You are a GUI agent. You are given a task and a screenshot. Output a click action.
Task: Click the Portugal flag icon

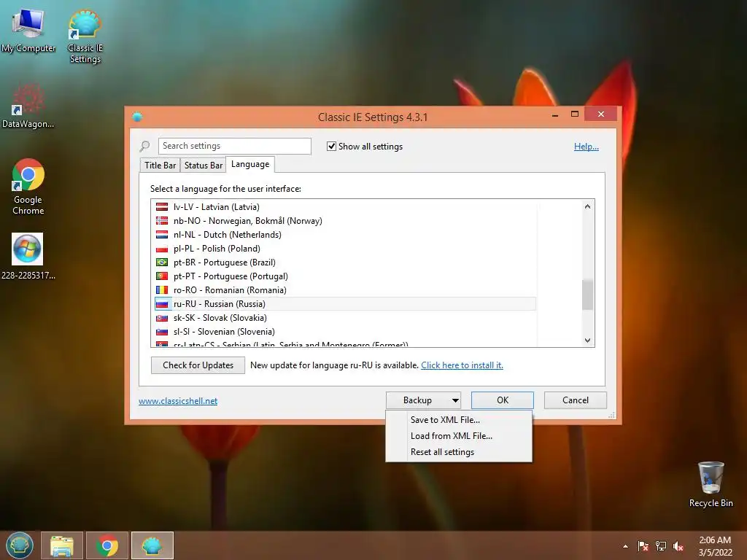click(162, 276)
